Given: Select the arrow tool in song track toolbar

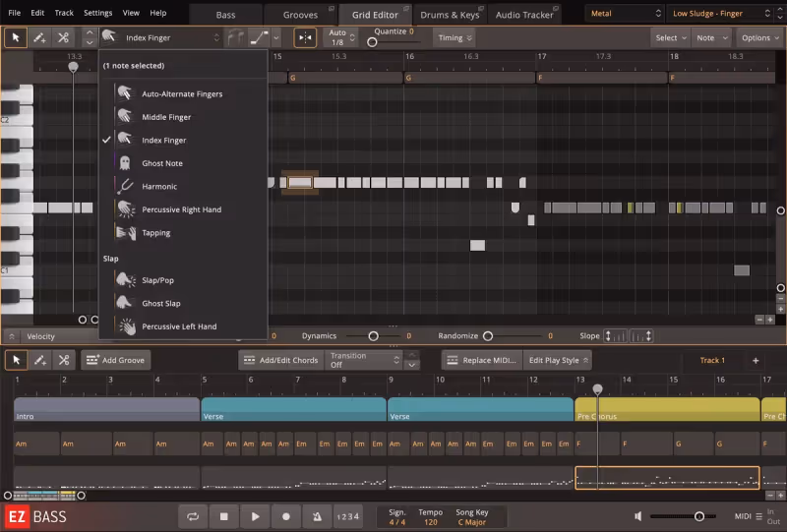Looking at the screenshot, I should (16, 360).
